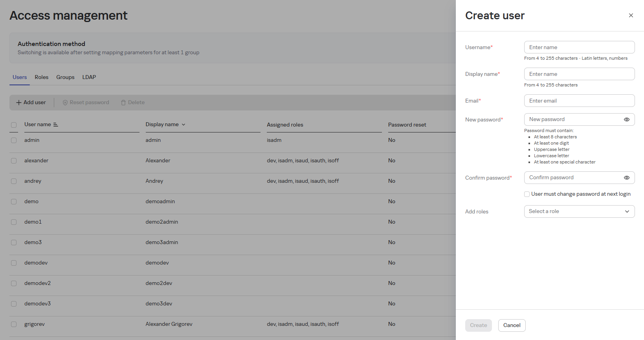Switch to the Roles tab

(x=41, y=77)
